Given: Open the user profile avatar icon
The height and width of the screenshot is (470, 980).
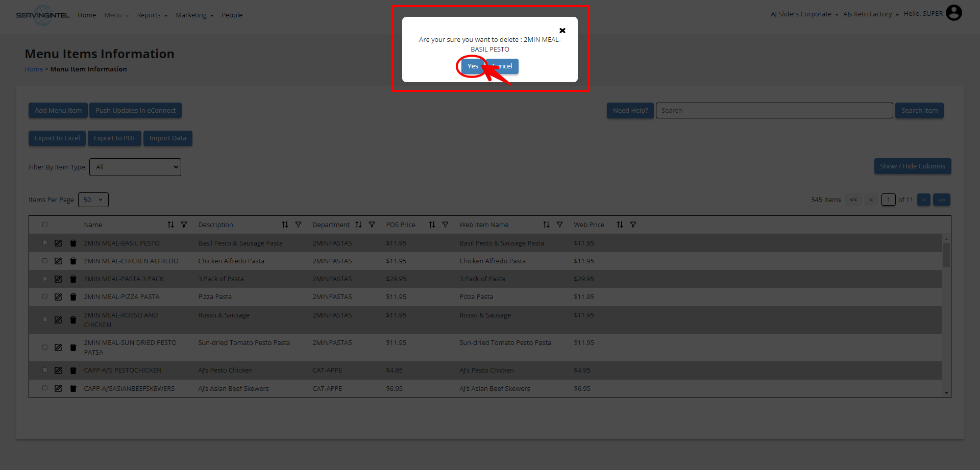Looking at the screenshot, I should tap(953, 13).
